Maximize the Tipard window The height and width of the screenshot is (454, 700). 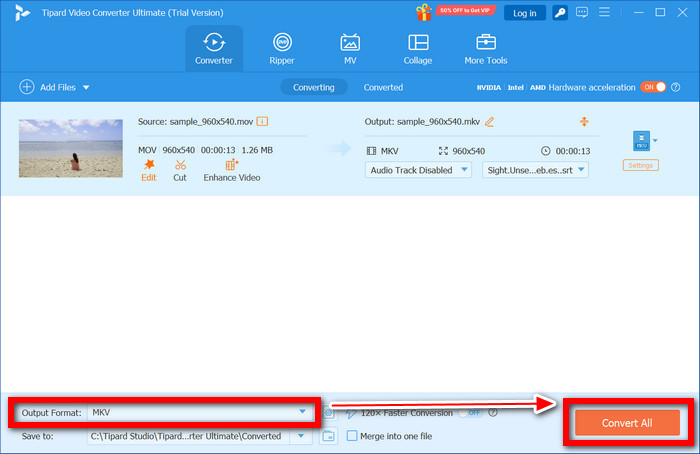[660, 12]
